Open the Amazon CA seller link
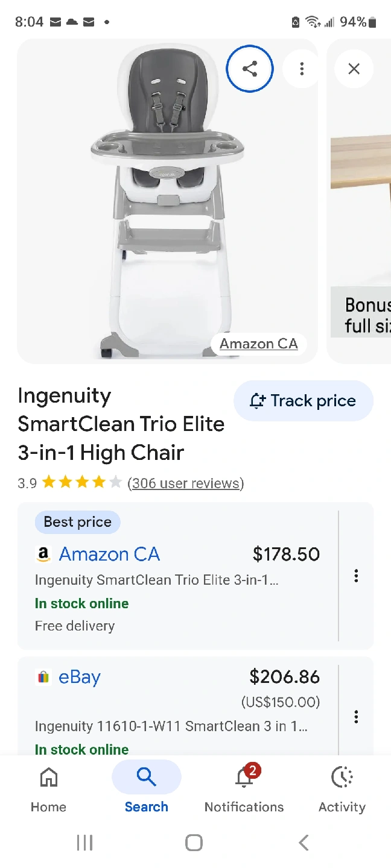 coord(109,555)
